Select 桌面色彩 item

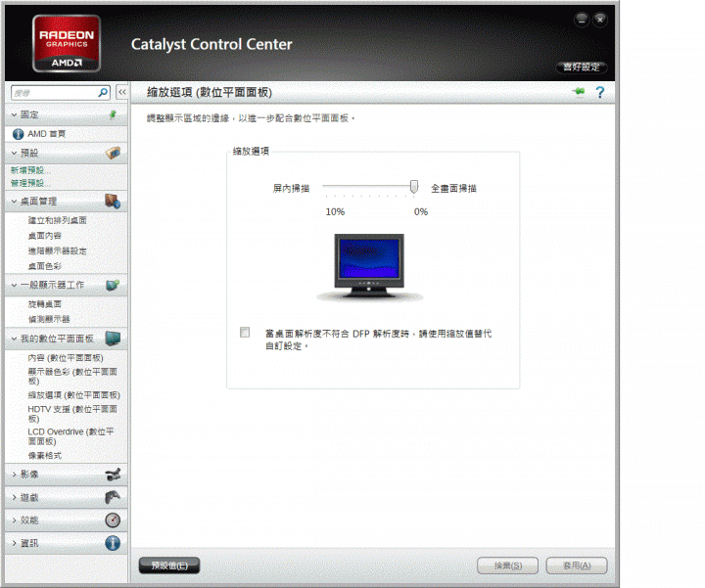point(44,266)
